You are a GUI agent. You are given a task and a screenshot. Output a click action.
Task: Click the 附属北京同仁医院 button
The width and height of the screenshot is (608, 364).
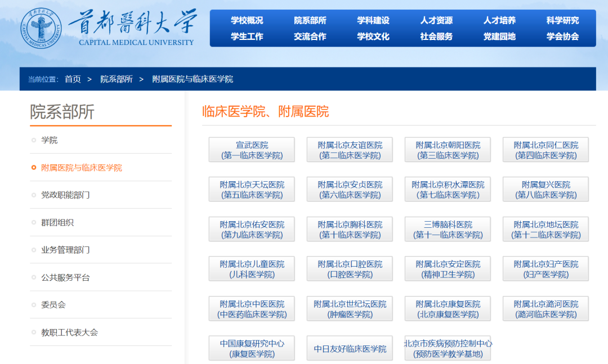coord(546,150)
